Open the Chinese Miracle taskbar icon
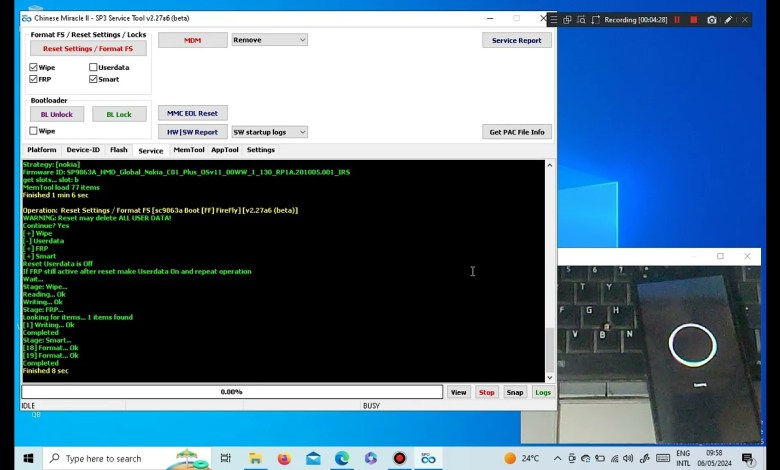The height and width of the screenshot is (470, 780). tap(428, 458)
